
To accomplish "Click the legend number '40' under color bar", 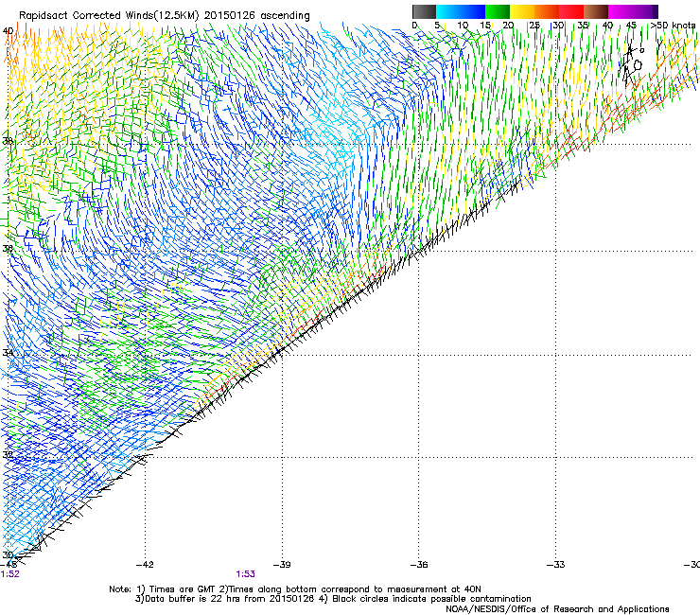I will [607, 26].
